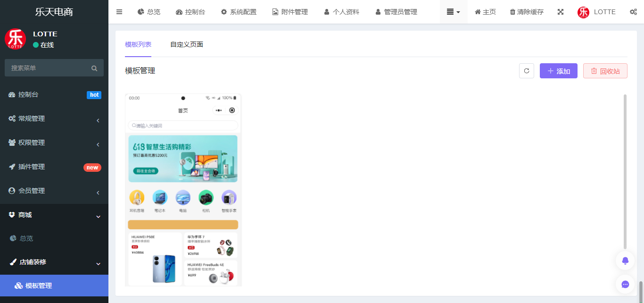Click the 添加 button

(x=559, y=71)
